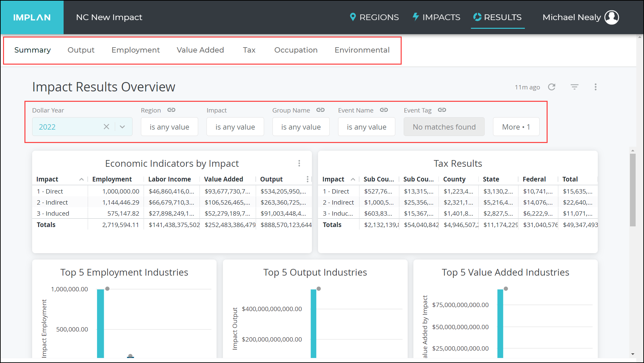
Task: Click link icon next to Event Name
Action: (x=384, y=110)
